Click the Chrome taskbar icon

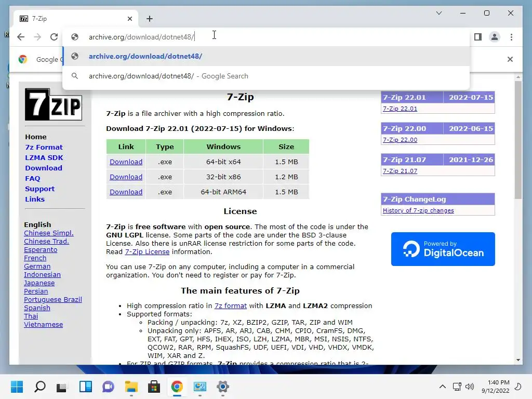[x=177, y=387]
